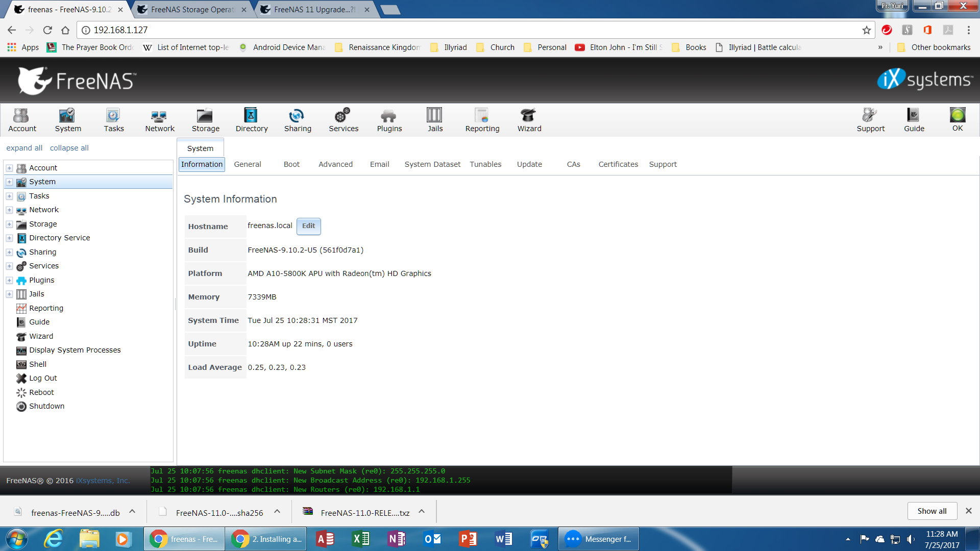Open Account in the top toolbar
This screenshot has height=551, width=980.
pos(22,120)
